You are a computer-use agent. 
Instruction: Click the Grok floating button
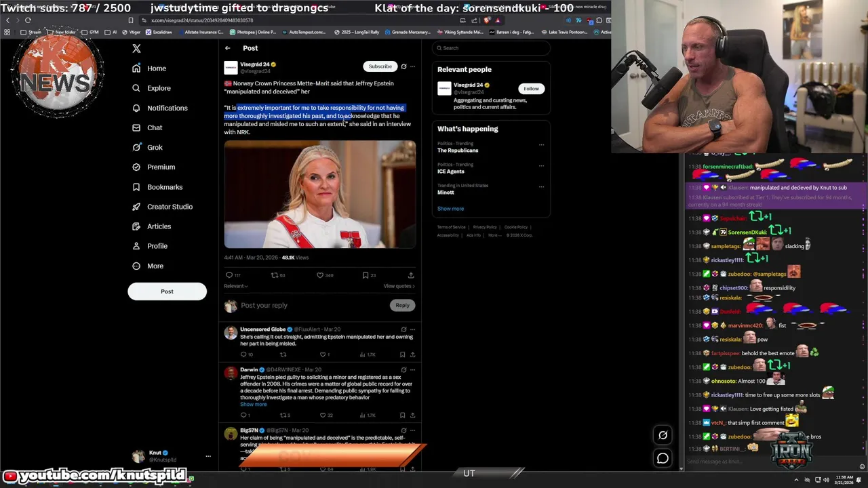coord(663,436)
